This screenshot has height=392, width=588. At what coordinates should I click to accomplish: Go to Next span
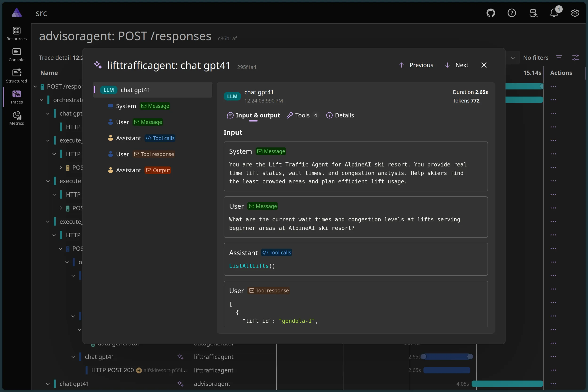457,65
